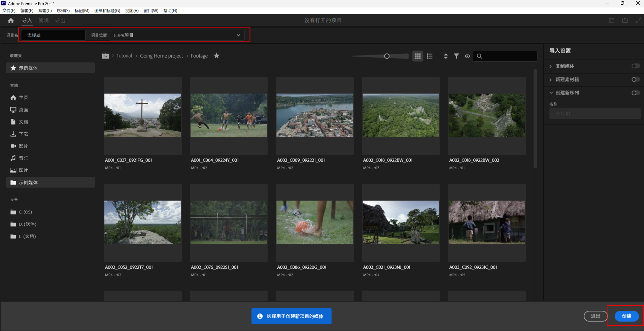Add Footage folder to favorites star
Screen dimensions: 644x331
coord(216,56)
